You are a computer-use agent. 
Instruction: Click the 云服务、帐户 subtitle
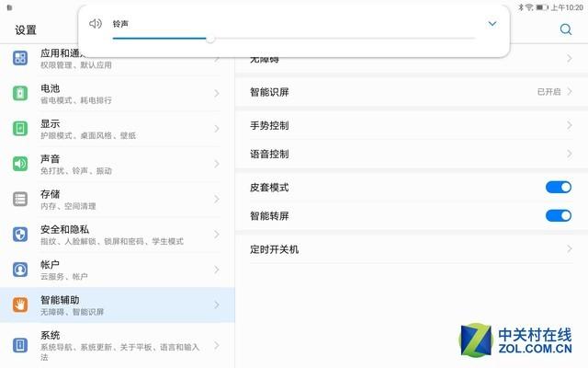pos(63,277)
